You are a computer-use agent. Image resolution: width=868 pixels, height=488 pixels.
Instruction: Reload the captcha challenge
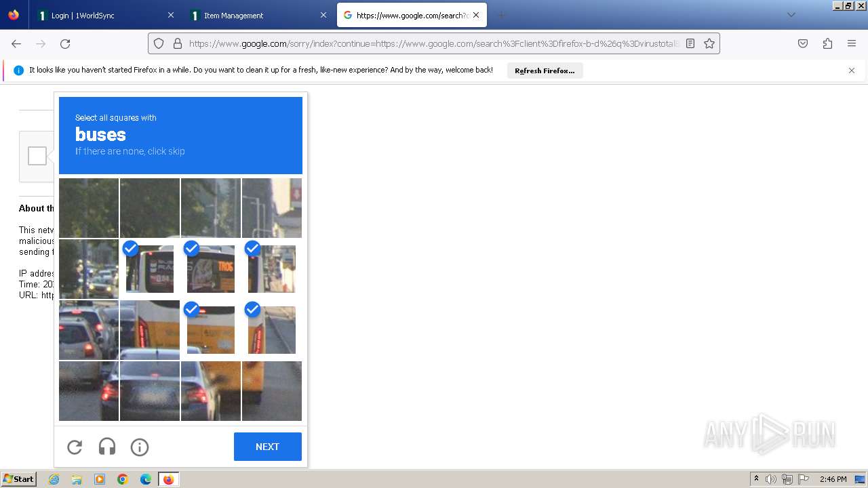[75, 447]
